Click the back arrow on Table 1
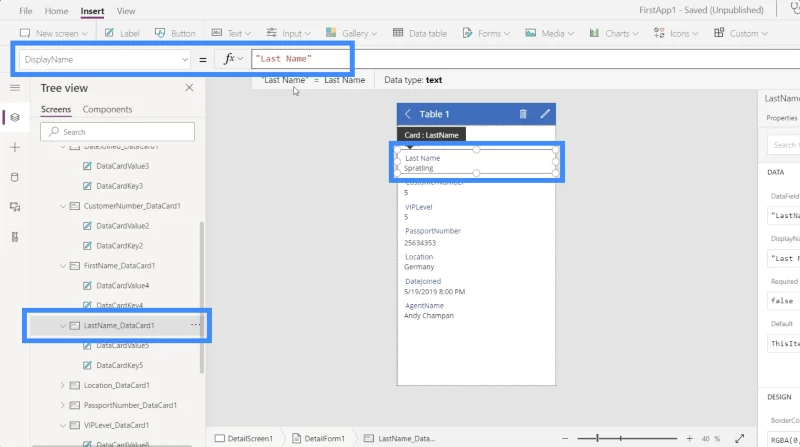Image resolution: width=800 pixels, height=447 pixels. pos(408,114)
